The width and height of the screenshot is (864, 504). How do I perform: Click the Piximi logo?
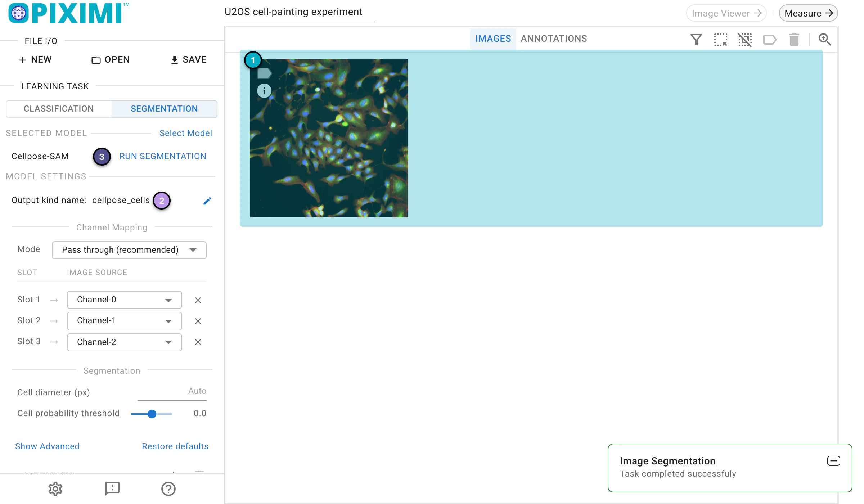click(x=68, y=13)
